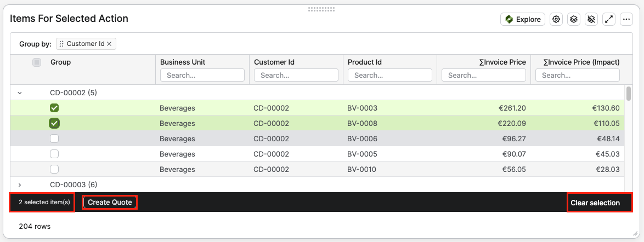Click the Create Quote button
Screen dimensions: 644x242
(110, 202)
